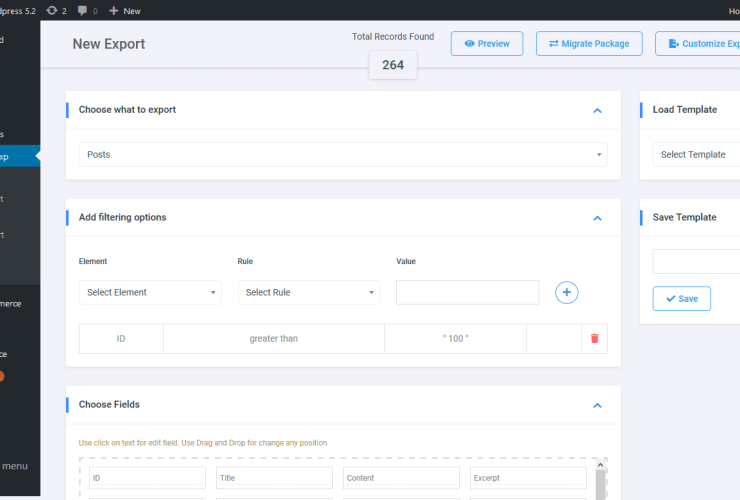Delete the ID greater than 100 filter

tap(594, 339)
